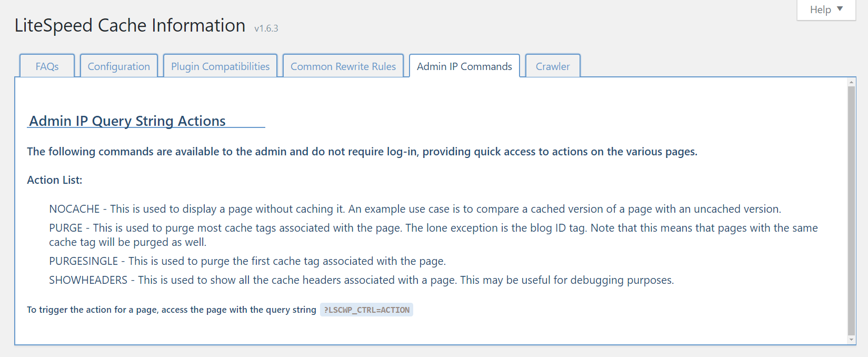Select the Common Rewrite Rules tab

click(343, 66)
